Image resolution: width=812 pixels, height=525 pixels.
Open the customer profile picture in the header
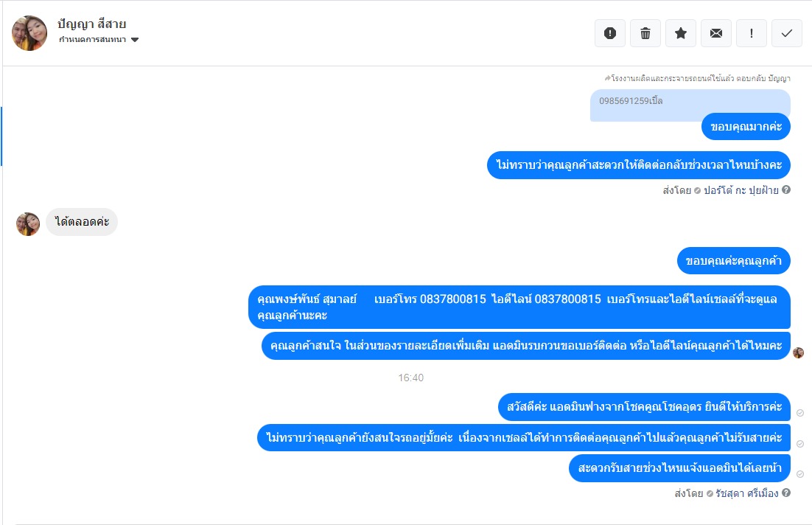coord(29,33)
